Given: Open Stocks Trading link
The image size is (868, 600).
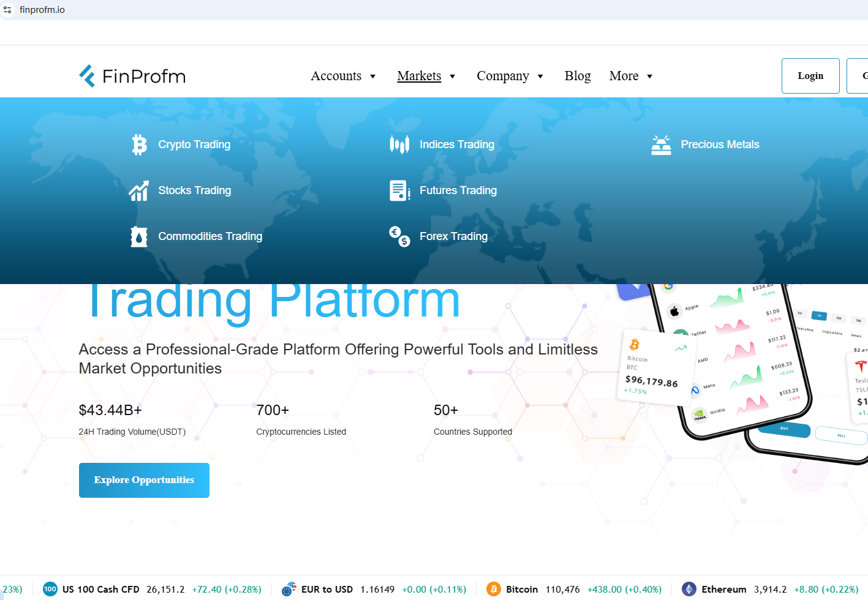Looking at the screenshot, I should (195, 190).
